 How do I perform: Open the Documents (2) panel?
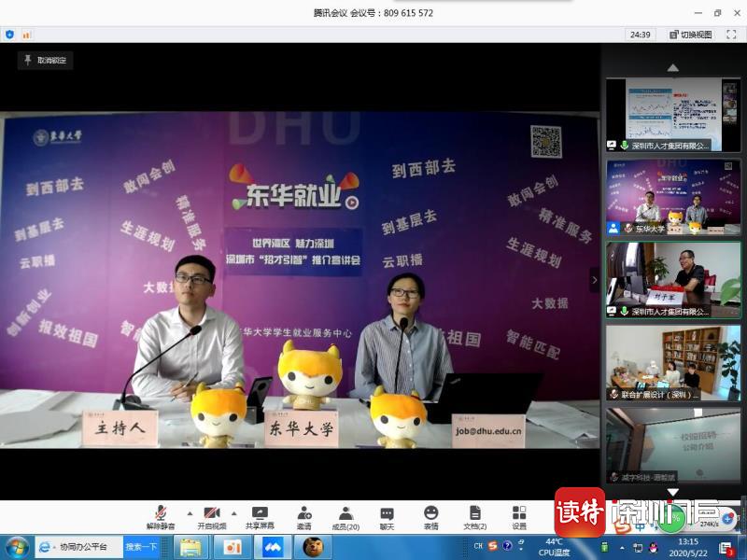475,518
